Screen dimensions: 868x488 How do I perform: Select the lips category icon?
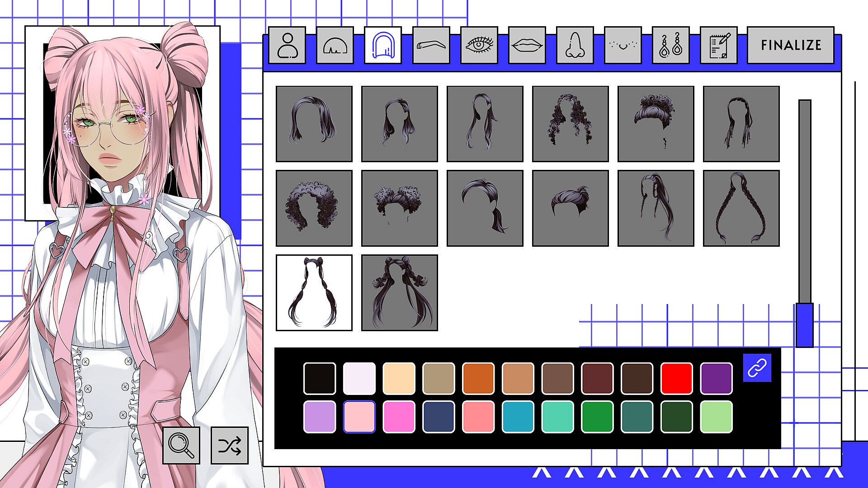pos(527,45)
